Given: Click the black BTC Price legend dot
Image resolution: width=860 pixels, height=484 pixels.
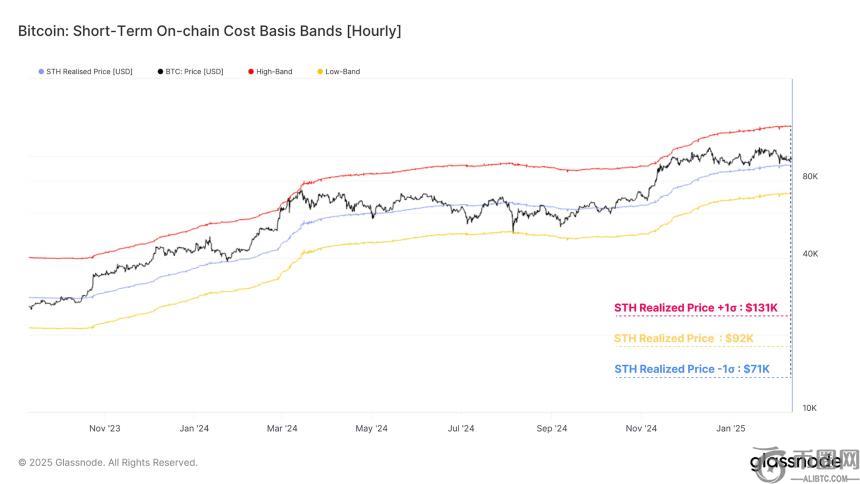Looking at the screenshot, I should point(160,72).
